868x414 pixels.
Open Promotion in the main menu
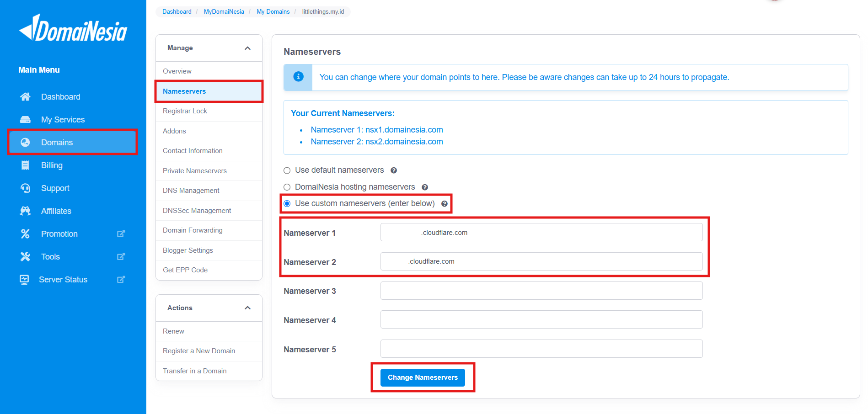pos(59,234)
